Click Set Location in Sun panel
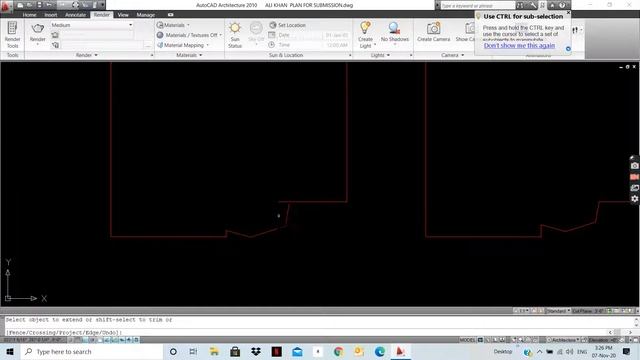640x360 pixels. 287,25
